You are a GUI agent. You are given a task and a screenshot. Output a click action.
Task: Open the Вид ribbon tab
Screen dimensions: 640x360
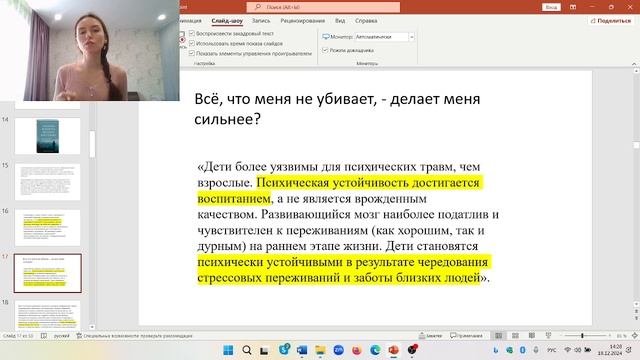point(340,20)
